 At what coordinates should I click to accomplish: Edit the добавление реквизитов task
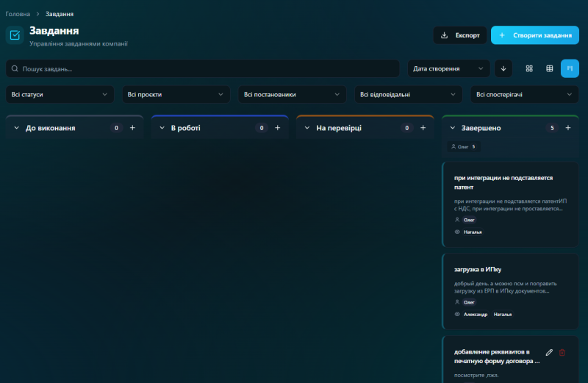pos(549,353)
